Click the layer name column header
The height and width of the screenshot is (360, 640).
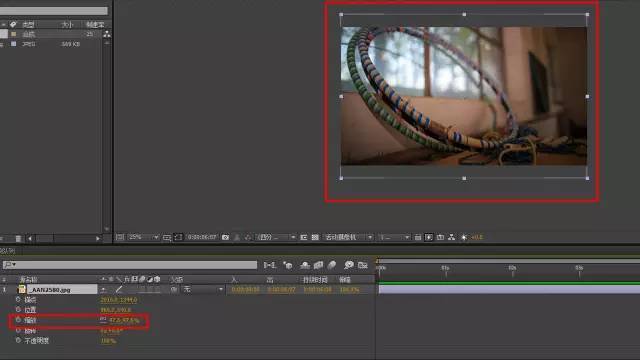[29, 280]
